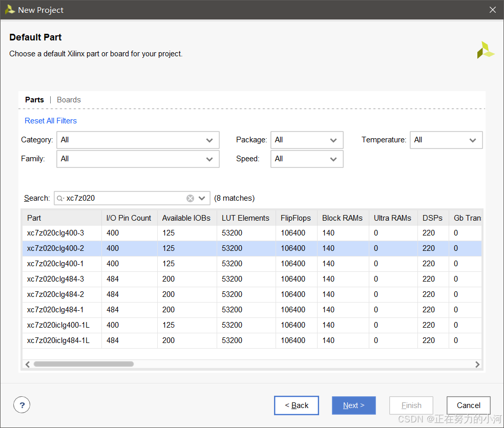Click the Reset All Filters link

tap(51, 121)
